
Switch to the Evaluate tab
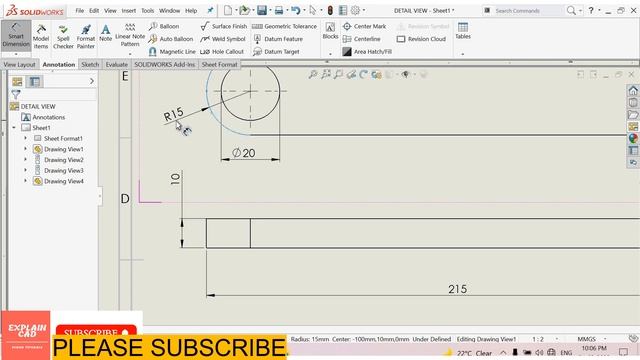click(117, 64)
